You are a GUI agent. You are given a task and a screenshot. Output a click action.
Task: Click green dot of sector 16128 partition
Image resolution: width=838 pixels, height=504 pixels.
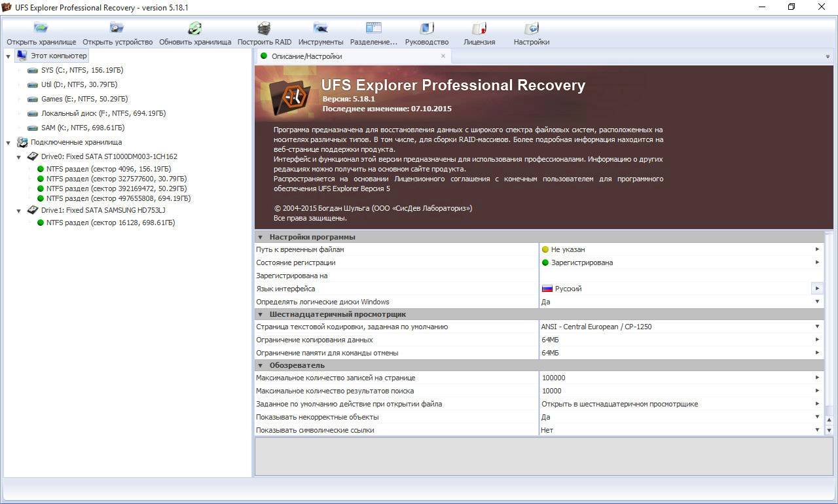coord(41,223)
